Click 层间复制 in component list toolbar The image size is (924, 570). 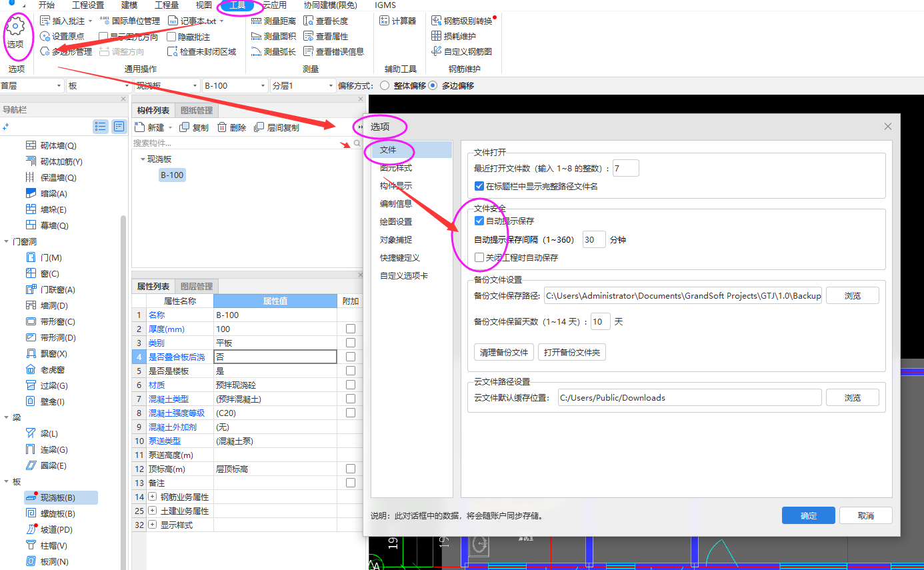pyautogui.click(x=277, y=128)
